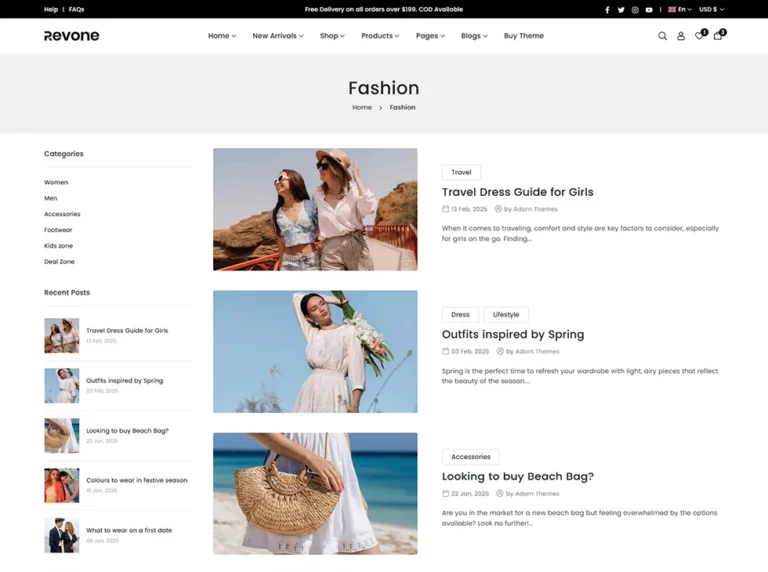Click the Lifestyle tag button

click(505, 314)
